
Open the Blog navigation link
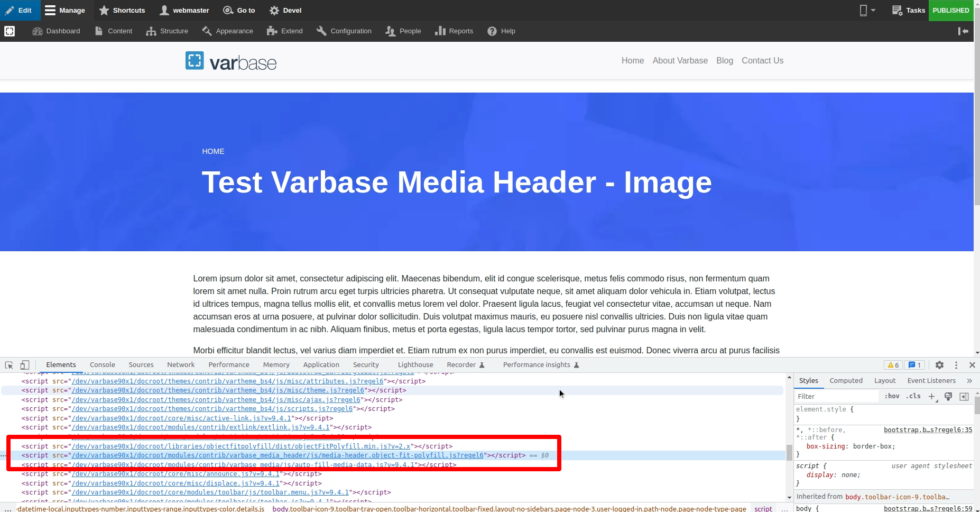(x=725, y=60)
